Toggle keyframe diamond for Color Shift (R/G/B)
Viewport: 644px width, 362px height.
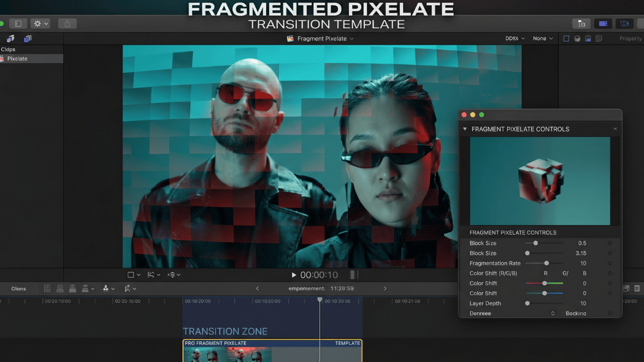tap(610, 273)
